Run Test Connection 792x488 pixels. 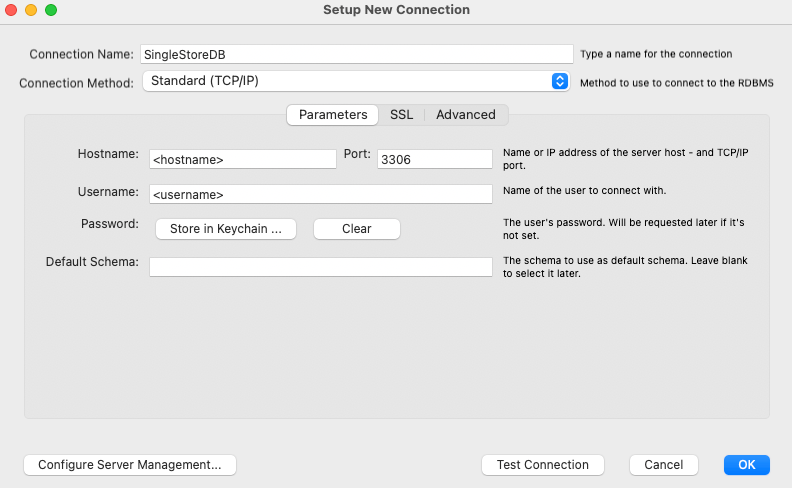[543, 465]
